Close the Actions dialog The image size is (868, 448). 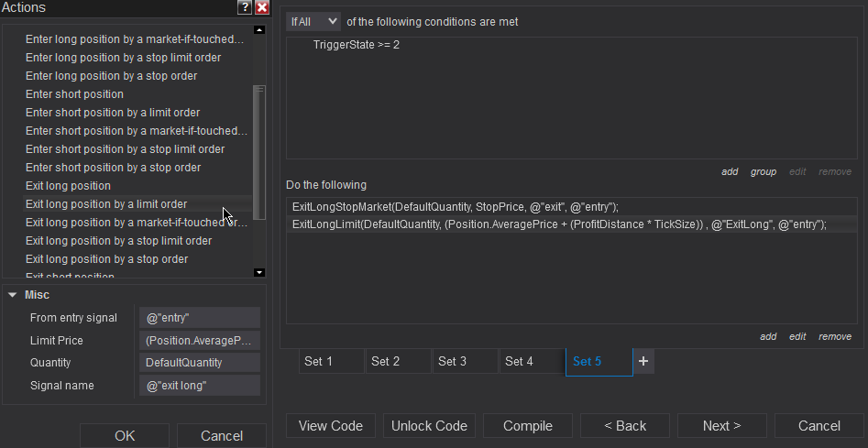click(262, 7)
